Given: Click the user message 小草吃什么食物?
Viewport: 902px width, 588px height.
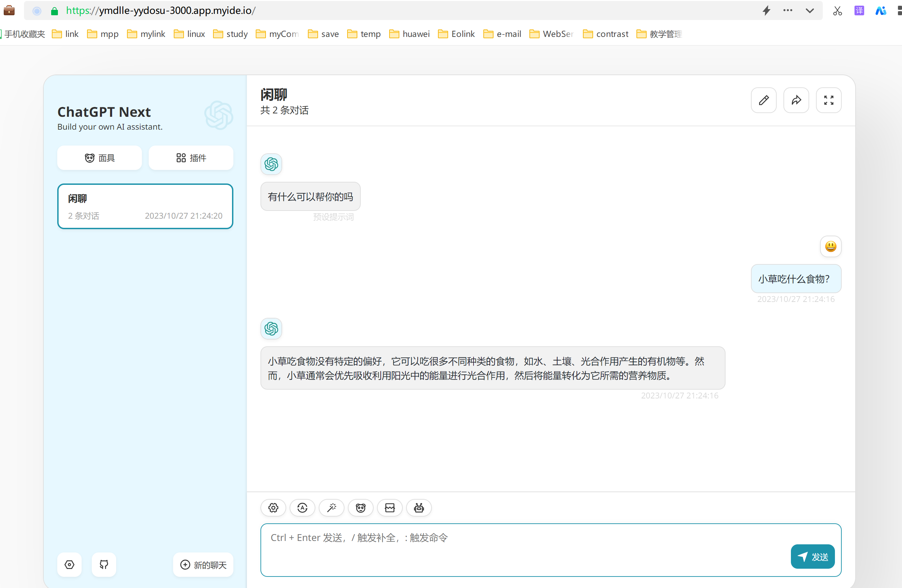Looking at the screenshot, I should (796, 279).
